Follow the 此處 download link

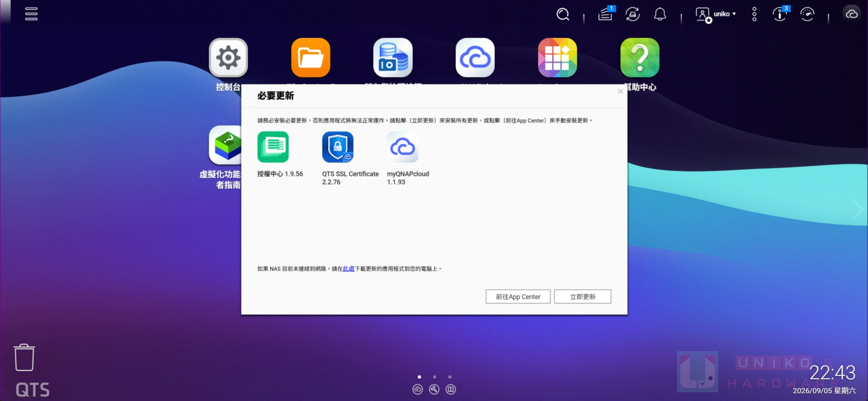(349, 269)
